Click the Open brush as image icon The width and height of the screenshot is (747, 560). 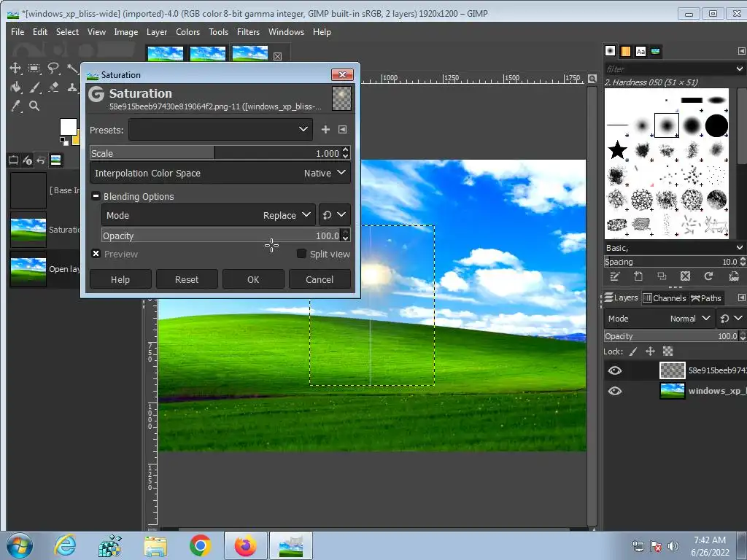(734, 276)
